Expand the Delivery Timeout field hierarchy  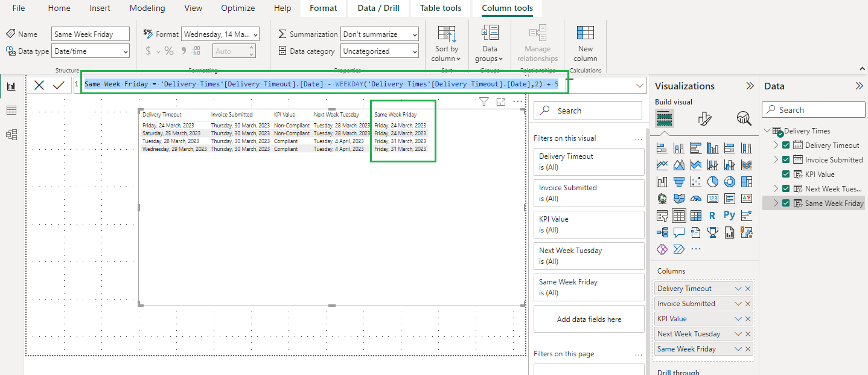click(776, 145)
